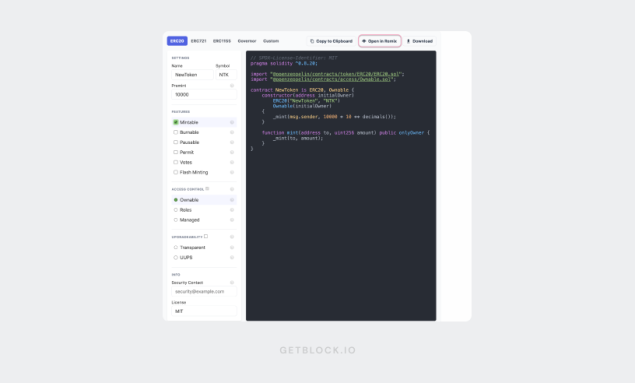Screen dimensions: 635x383
Task: Open the Governor tab
Action: click(247, 41)
